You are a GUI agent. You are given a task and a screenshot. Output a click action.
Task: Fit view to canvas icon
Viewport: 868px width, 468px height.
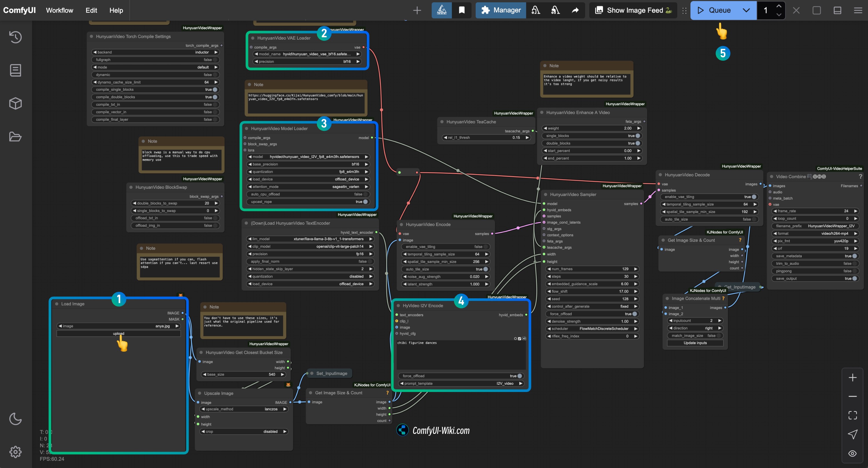tap(852, 415)
